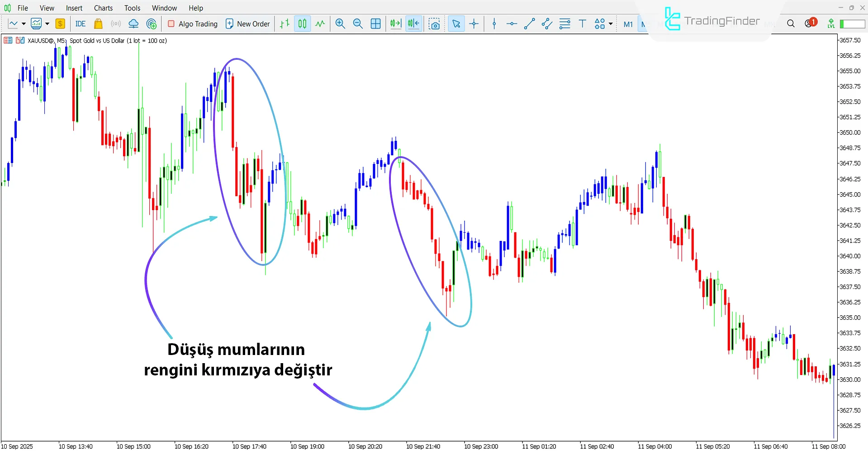Add a text label tool

582,24
